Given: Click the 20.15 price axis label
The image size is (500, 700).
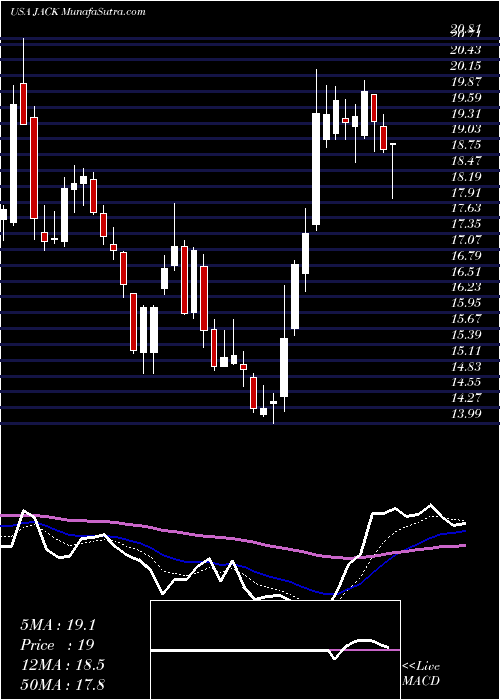Looking at the screenshot, I should (465, 67).
